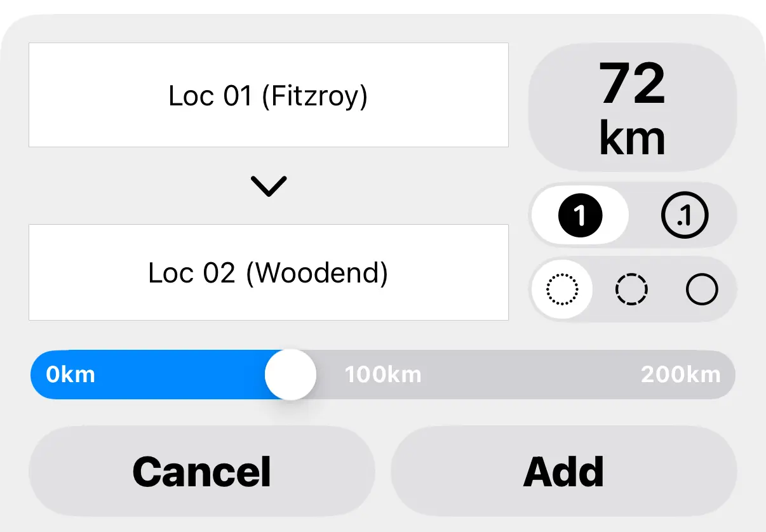Open the Loc 01 (Fitzroy) location picker
766x532 pixels.
point(268,95)
